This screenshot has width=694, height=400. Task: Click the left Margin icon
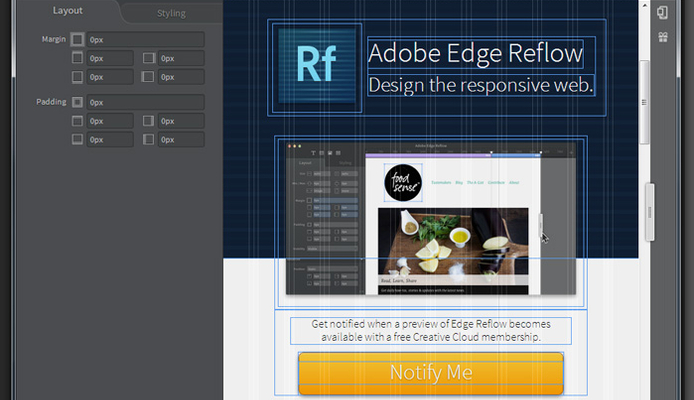(148, 77)
